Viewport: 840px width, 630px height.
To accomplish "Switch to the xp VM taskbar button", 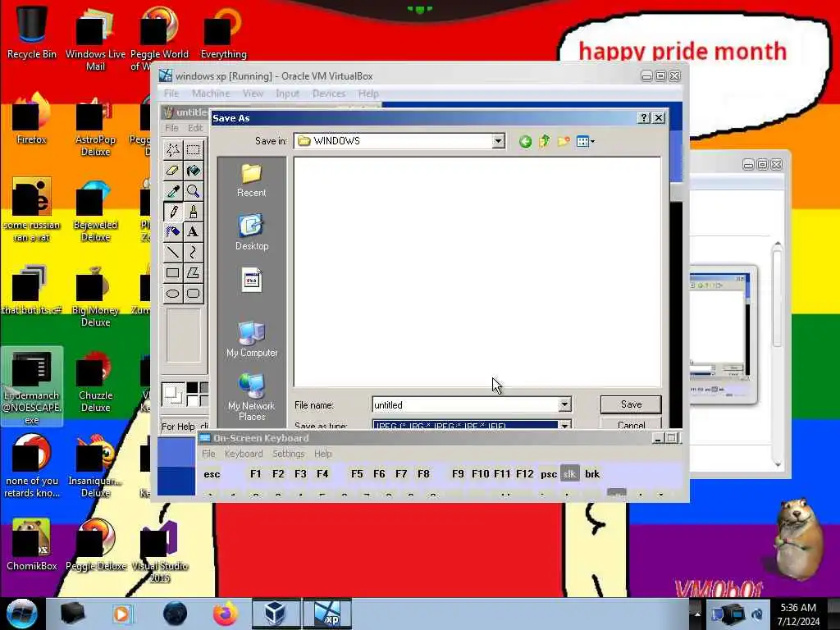I will (327, 614).
